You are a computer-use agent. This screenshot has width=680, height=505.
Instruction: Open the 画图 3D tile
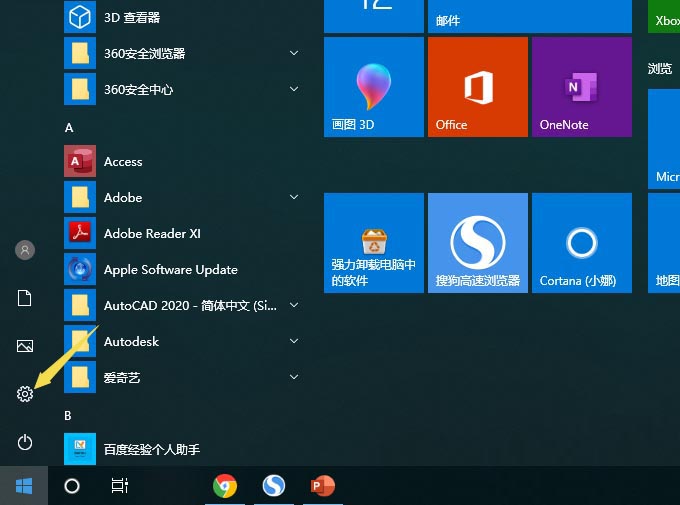click(x=374, y=87)
